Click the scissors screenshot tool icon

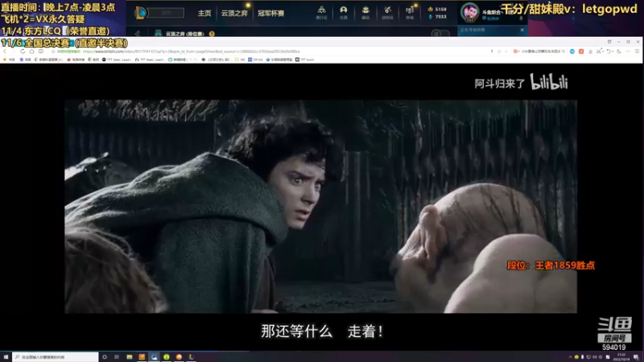[x=599, y=51]
